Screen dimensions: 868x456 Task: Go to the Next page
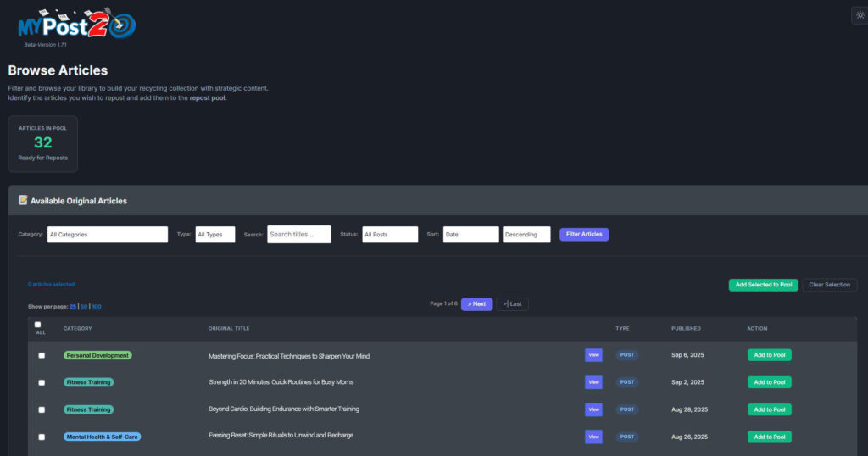click(476, 304)
